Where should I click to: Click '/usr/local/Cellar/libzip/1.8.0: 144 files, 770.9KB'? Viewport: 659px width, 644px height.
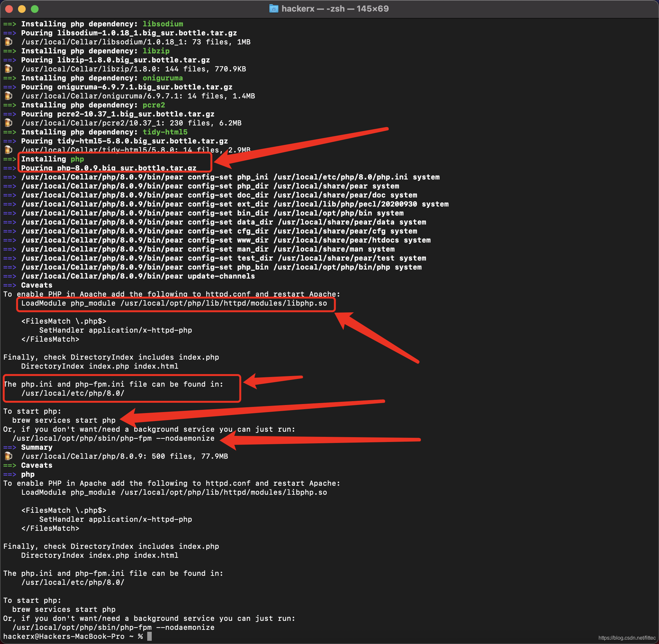coord(133,69)
